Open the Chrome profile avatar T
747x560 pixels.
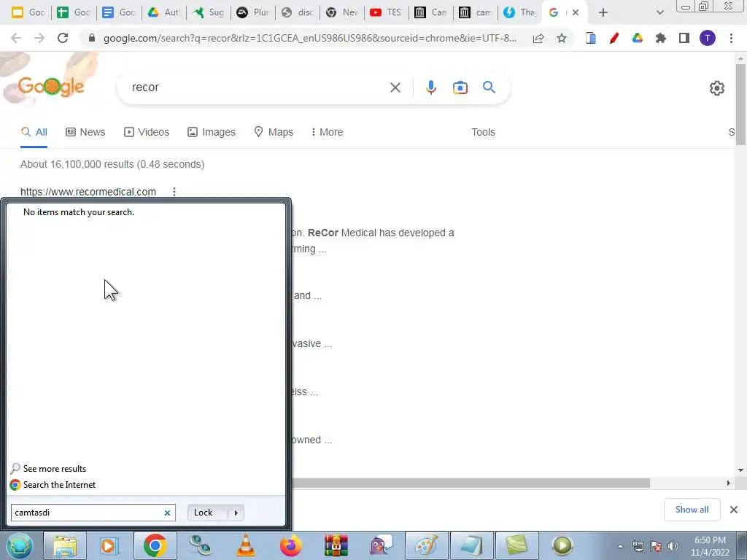(708, 38)
